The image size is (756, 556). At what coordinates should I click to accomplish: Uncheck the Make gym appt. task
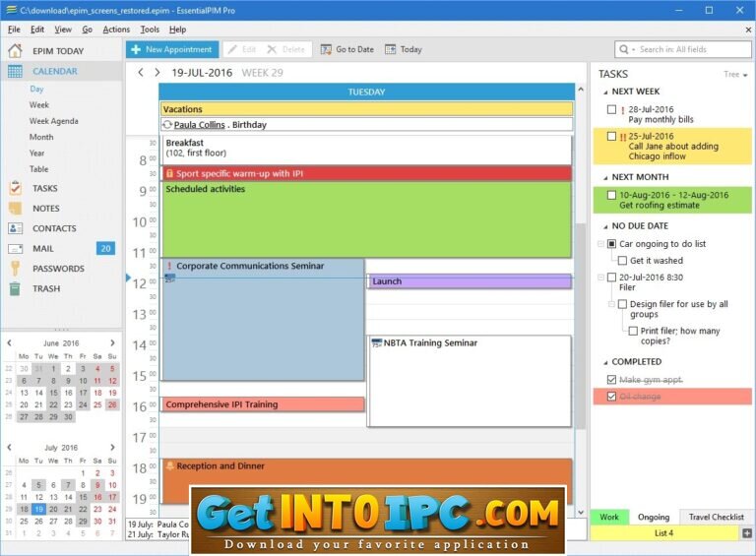[611, 380]
